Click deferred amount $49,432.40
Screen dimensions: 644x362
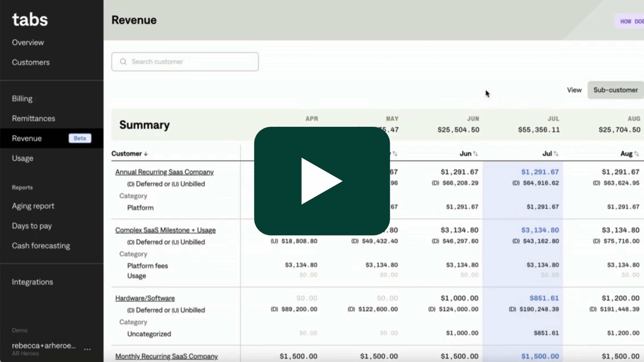coord(380,241)
